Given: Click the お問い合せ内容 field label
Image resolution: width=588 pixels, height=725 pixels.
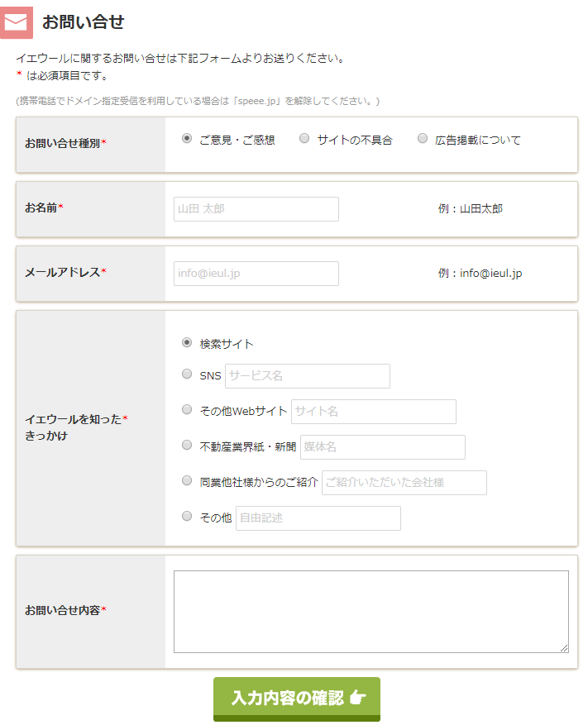Looking at the screenshot, I should coord(65,610).
